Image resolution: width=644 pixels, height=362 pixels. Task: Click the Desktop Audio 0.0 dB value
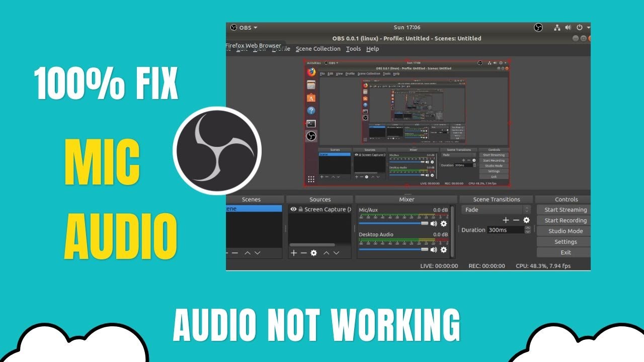click(x=440, y=235)
